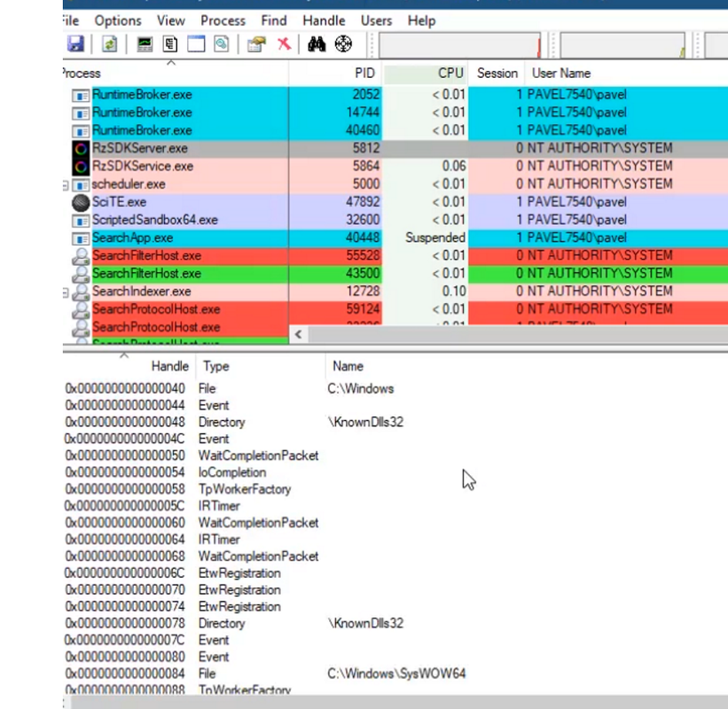This screenshot has height=709, width=728.
Task: Click the SearchIndexer.exe process icon
Action: (x=81, y=292)
